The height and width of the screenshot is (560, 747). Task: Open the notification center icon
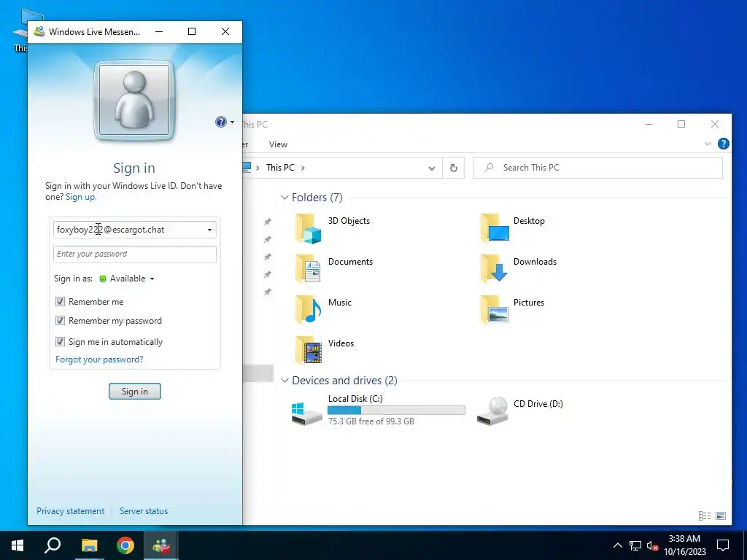[x=723, y=545]
